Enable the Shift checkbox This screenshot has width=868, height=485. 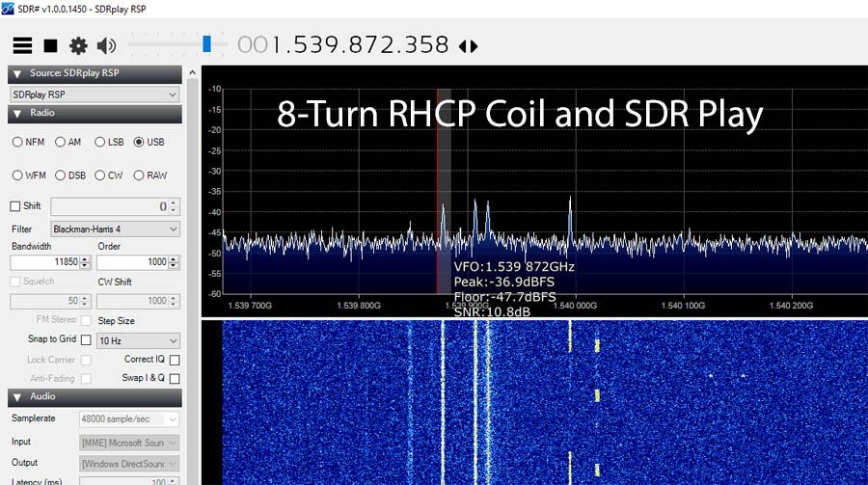(x=14, y=206)
